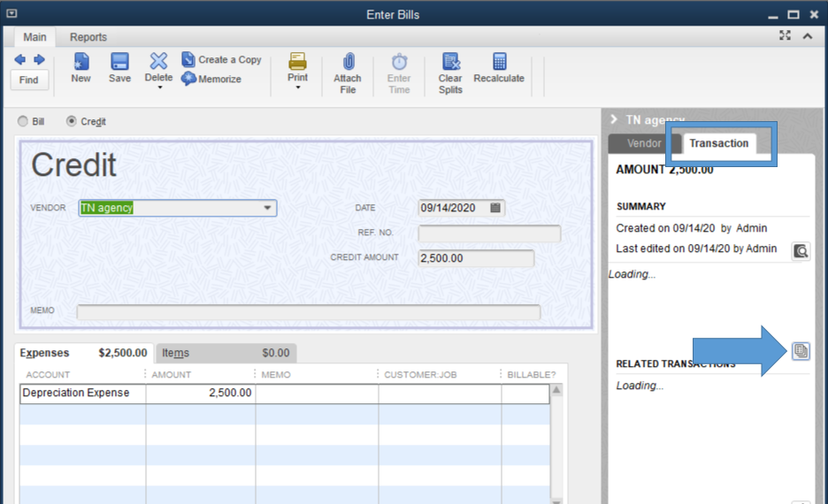Click the scroll up arrow in expenses table

(x=556, y=390)
